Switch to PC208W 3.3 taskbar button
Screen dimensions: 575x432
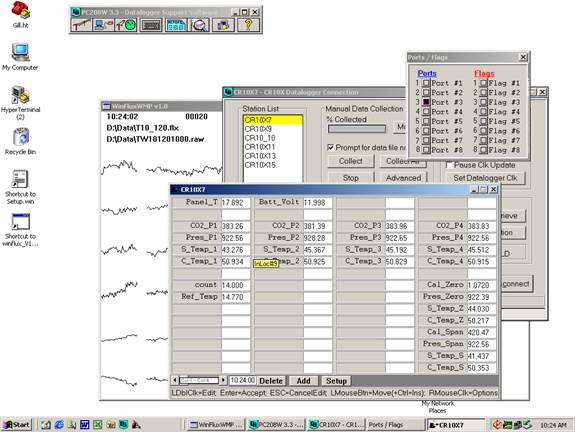click(275, 425)
